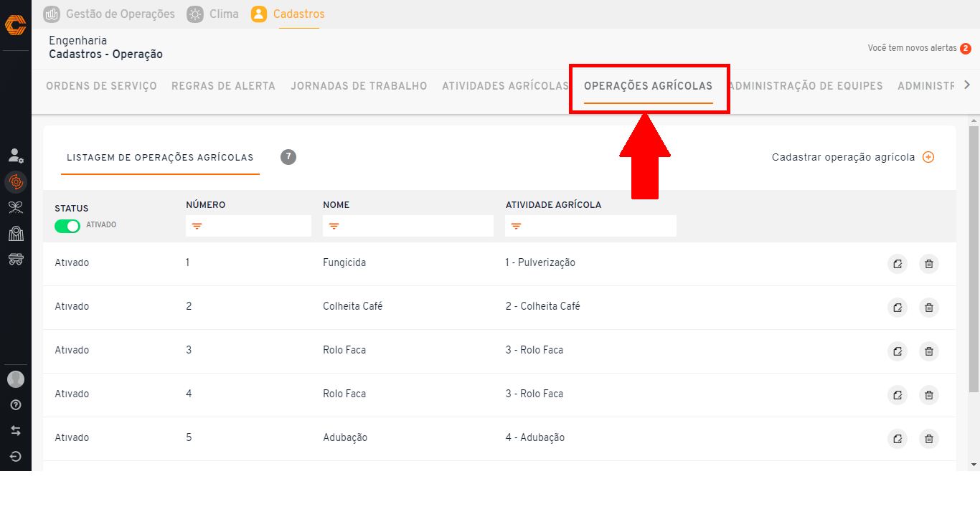Edit the Fungicida operation row
Image resolution: width=980 pixels, height=522 pixels.
897,264
